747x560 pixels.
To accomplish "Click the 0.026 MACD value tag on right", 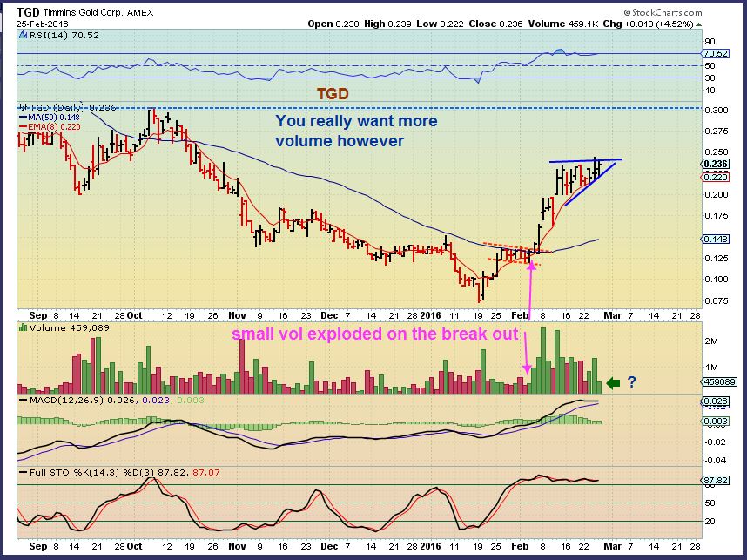I will tap(716, 401).
